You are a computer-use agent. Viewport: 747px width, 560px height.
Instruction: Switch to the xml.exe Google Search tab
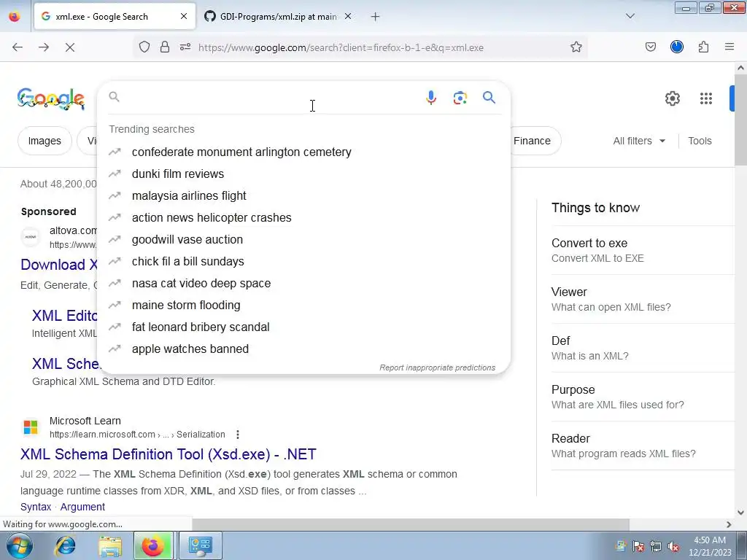pos(115,17)
